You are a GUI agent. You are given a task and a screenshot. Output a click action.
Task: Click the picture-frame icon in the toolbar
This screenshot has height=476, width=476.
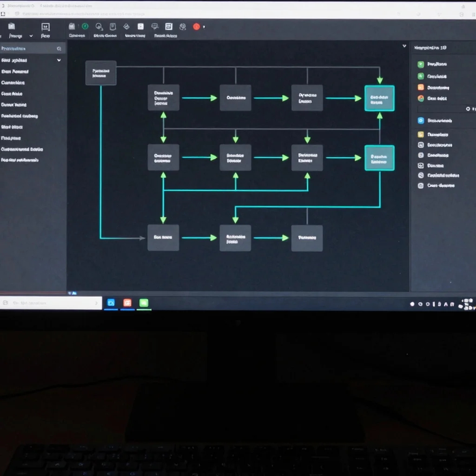pyautogui.click(x=46, y=27)
